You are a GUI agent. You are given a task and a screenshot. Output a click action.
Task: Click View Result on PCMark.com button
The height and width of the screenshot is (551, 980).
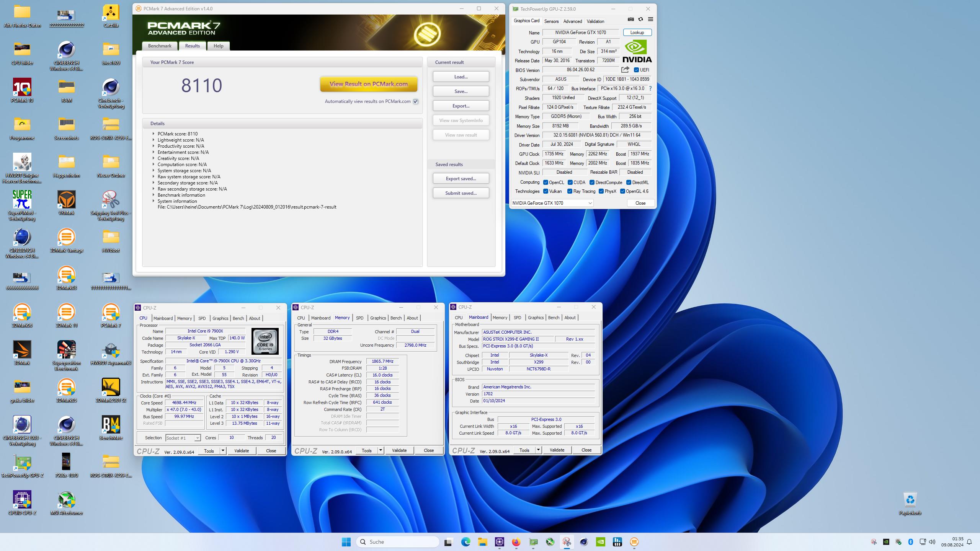click(369, 84)
